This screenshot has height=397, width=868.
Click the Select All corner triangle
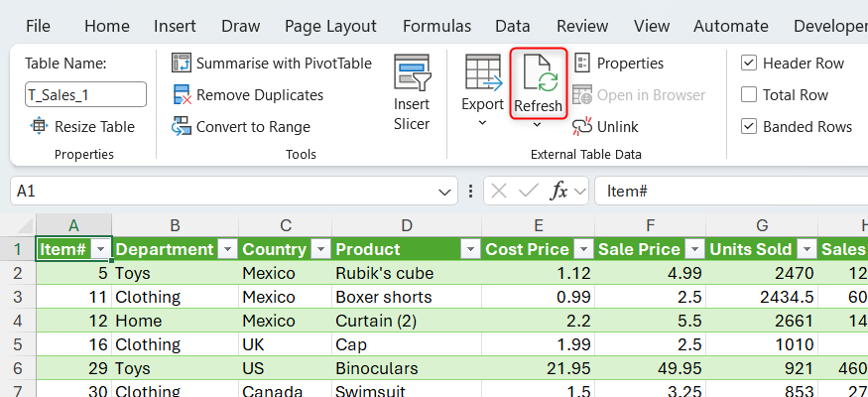pyautogui.click(x=25, y=225)
